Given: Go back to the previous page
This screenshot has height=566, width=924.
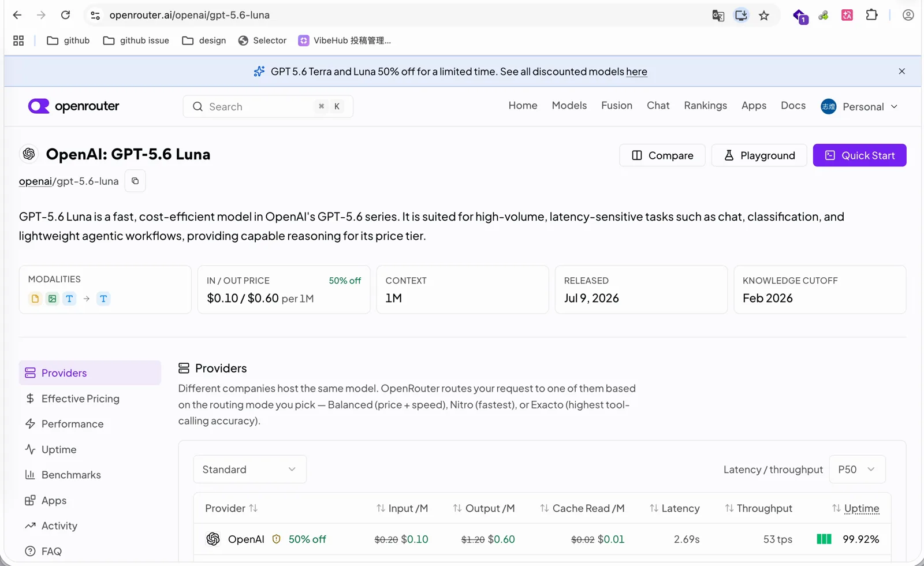Looking at the screenshot, I should [x=17, y=15].
